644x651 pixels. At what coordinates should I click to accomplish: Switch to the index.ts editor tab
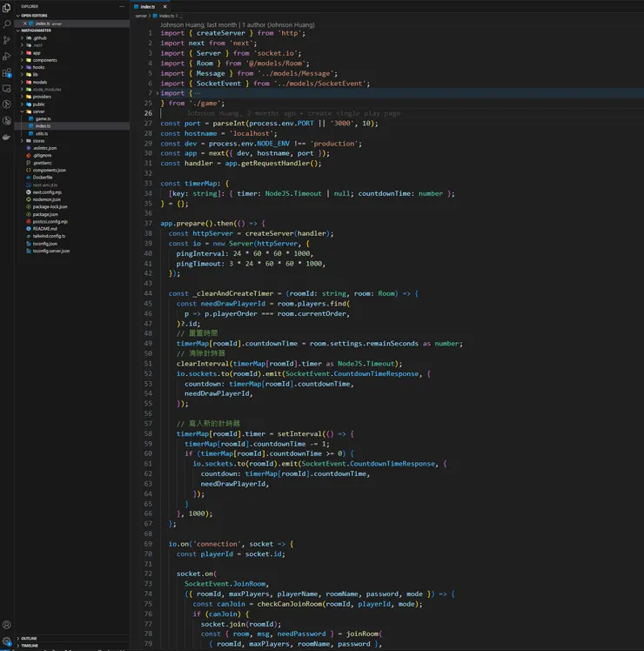[x=147, y=6]
